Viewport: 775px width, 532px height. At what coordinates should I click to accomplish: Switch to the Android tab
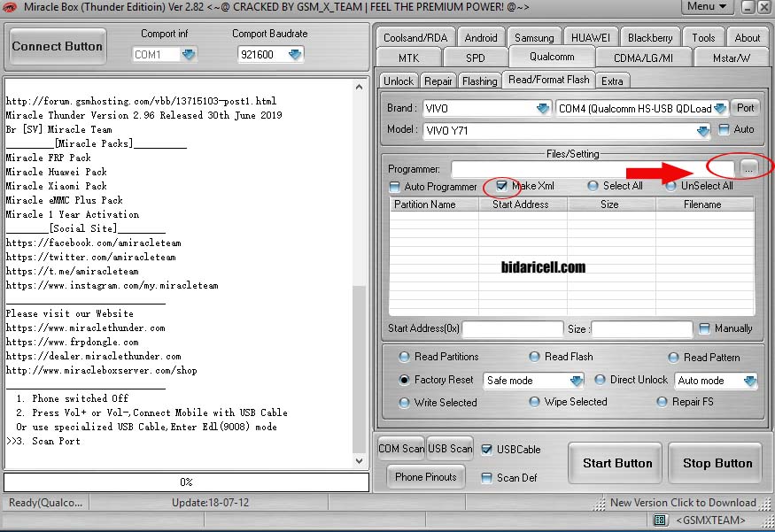point(481,37)
